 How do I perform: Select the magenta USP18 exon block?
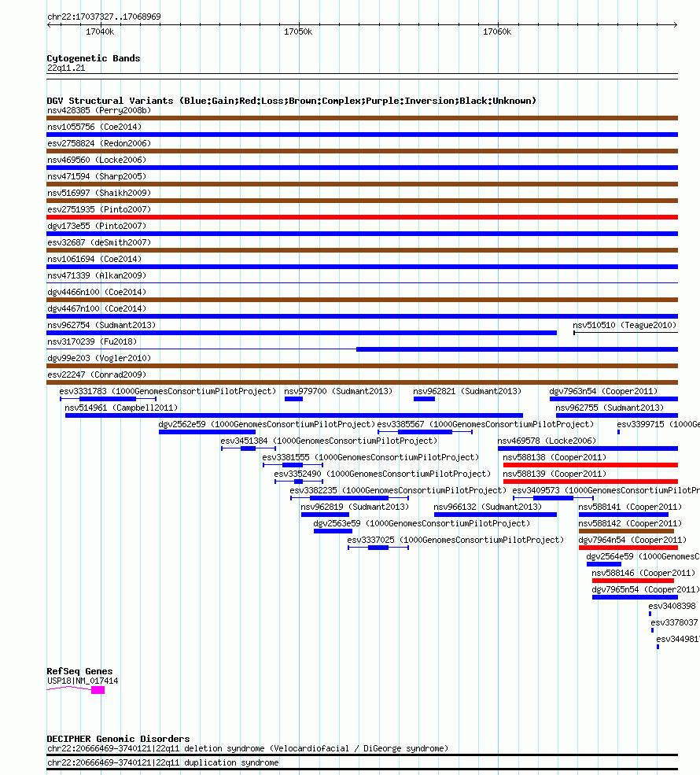[x=98, y=690]
